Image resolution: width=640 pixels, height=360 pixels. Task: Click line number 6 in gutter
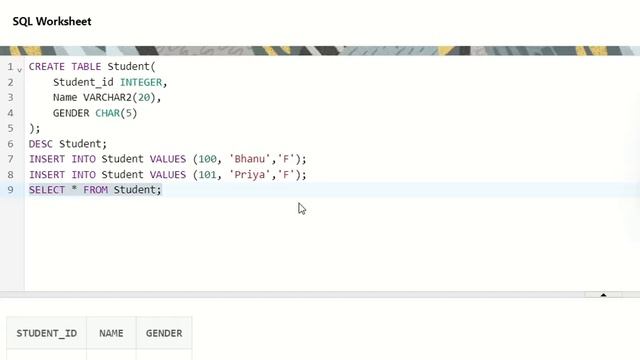coord(10,144)
